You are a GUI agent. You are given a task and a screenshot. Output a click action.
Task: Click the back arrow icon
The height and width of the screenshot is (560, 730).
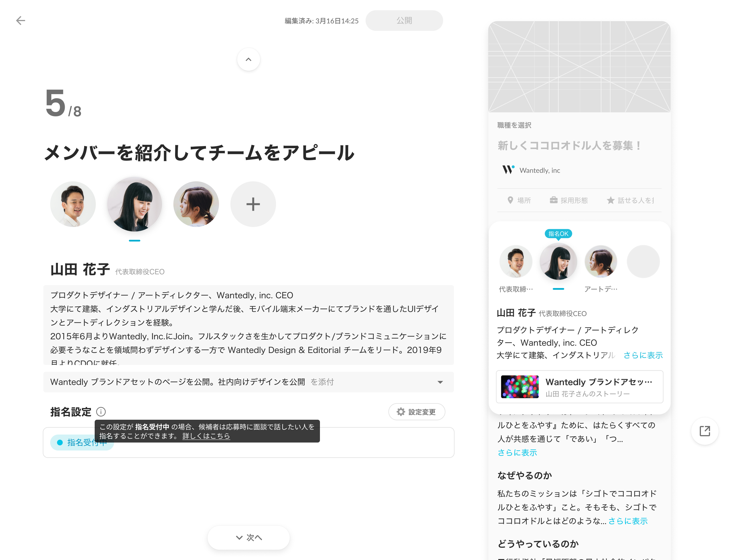point(21,21)
